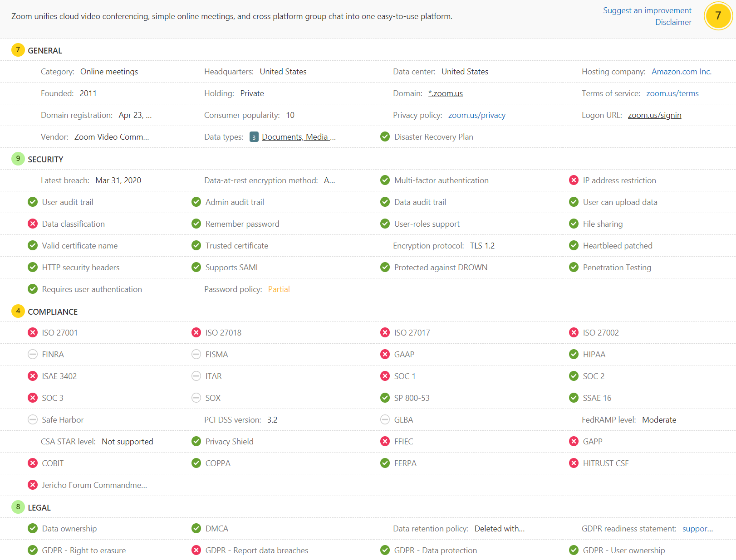
Task: Click the Jericho Forum Commandments cross icon
Action: (x=33, y=485)
